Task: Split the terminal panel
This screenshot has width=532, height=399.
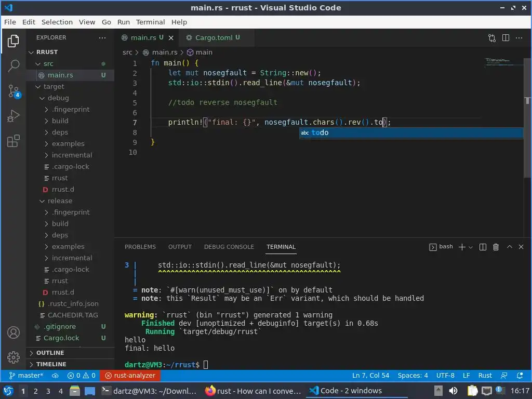Action: tap(483, 247)
